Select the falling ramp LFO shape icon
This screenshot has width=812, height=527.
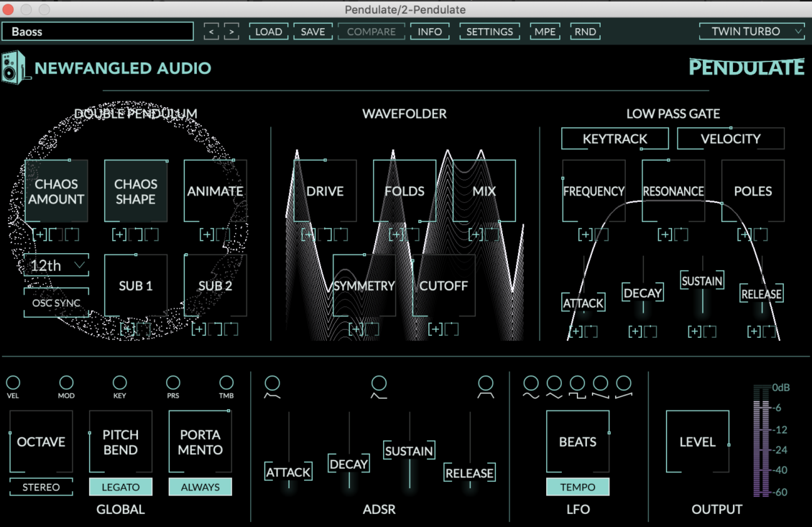point(601,388)
